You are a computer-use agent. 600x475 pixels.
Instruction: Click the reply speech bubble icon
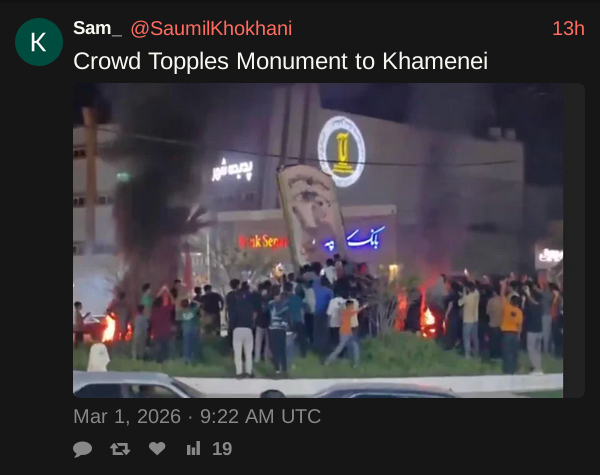pos(82,449)
